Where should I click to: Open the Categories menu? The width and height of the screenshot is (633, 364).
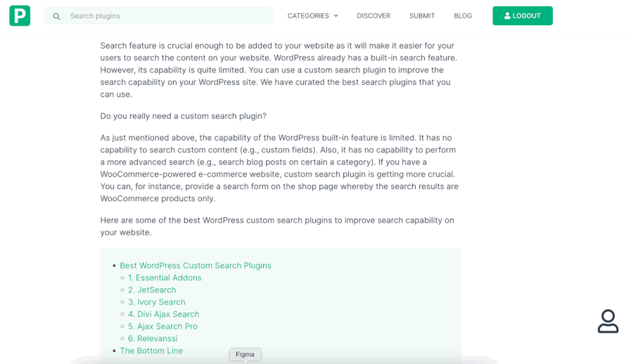(x=312, y=15)
